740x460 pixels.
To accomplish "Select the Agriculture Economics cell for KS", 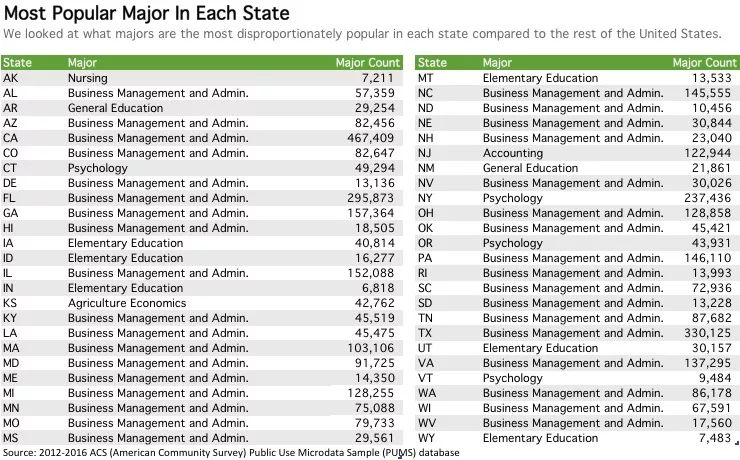I will (126, 303).
